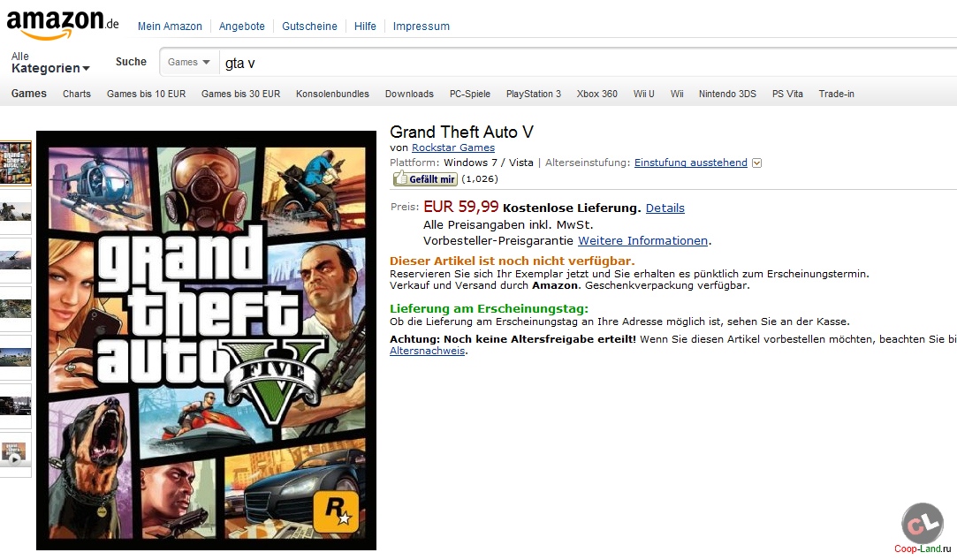957x560 pixels.
Task: Go to Xbox 360 section
Action: pyautogui.click(x=596, y=94)
